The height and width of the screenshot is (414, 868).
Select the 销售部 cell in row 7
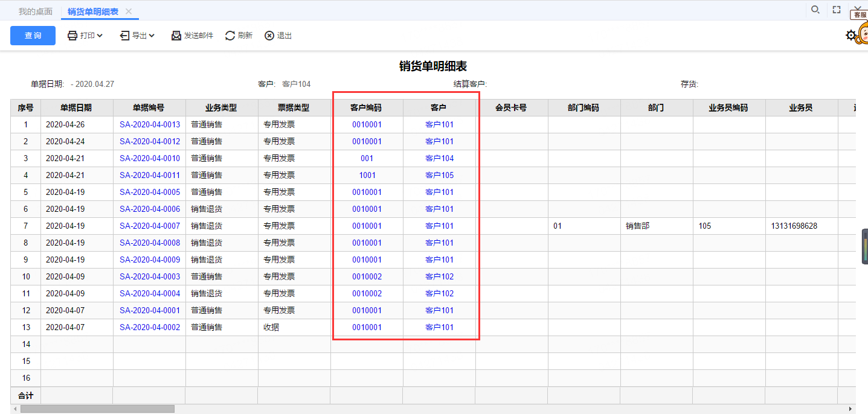(657, 226)
